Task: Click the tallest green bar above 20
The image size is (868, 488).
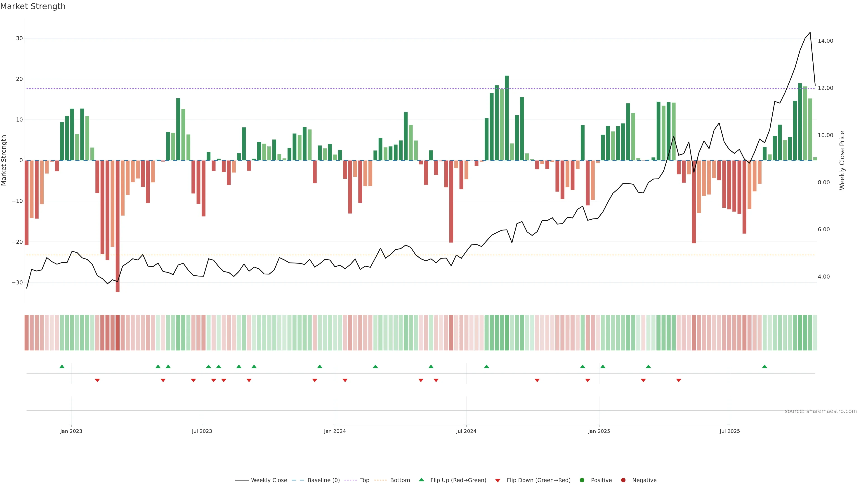Action: click(x=507, y=118)
